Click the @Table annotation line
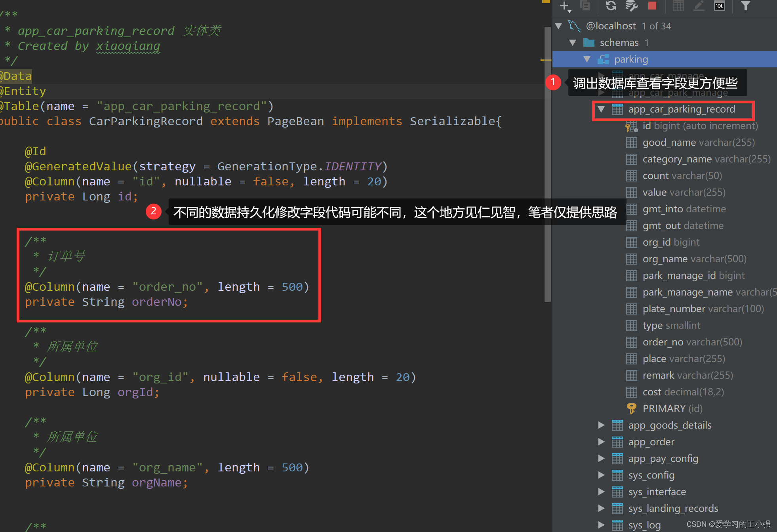The width and height of the screenshot is (777, 532). coord(137,106)
